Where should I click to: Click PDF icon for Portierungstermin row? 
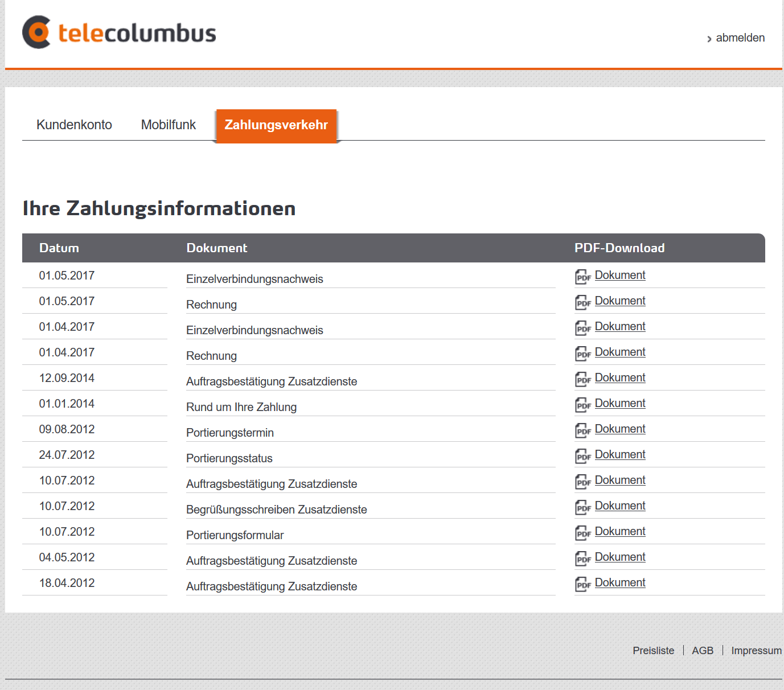[x=582, y=430]
